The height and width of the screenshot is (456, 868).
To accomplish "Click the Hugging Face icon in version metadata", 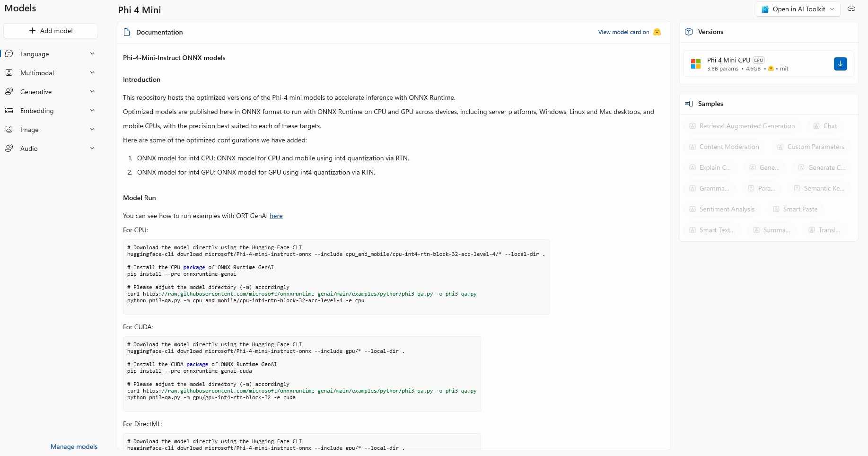I will (771, 69).
